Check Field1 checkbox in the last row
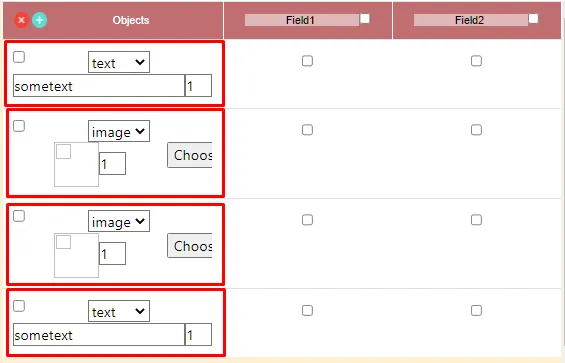The image size is (565, 363). coord(307,310)
